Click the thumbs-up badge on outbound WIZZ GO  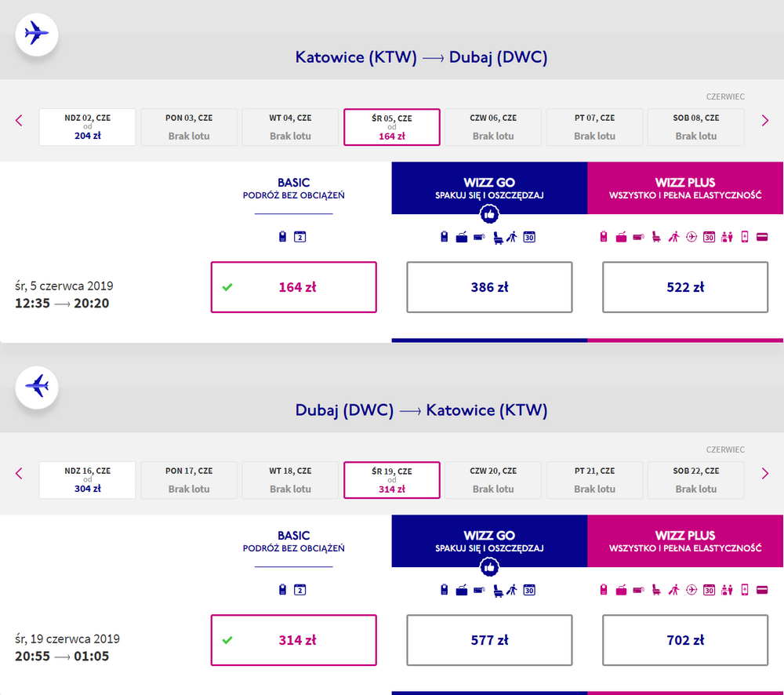tap(490, 213)
